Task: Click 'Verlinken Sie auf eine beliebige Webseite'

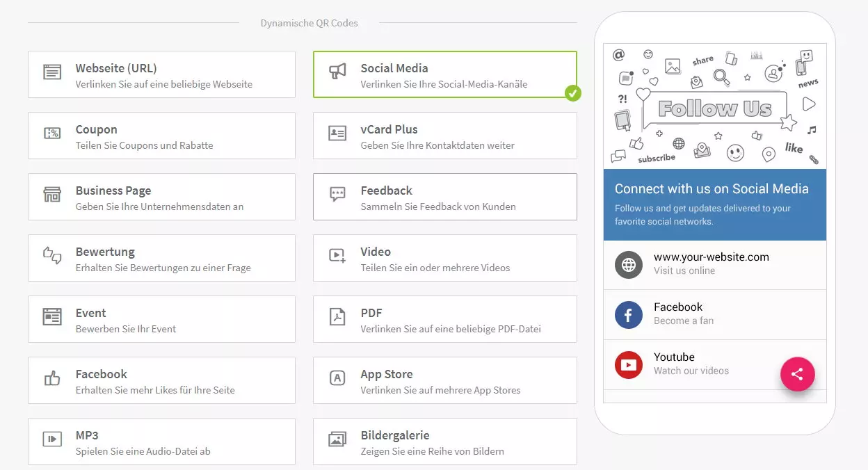Action: click(x=164, y=84)
